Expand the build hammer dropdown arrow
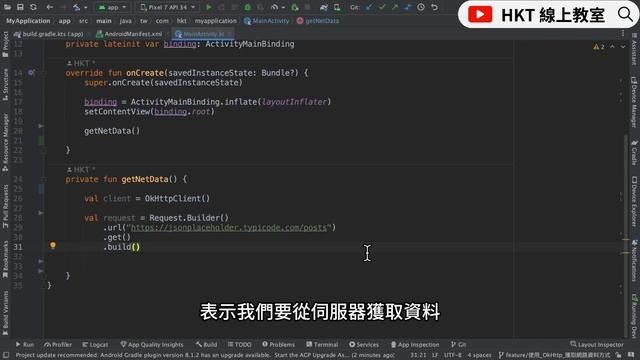The image size is (640, 360). click(85, 7)
